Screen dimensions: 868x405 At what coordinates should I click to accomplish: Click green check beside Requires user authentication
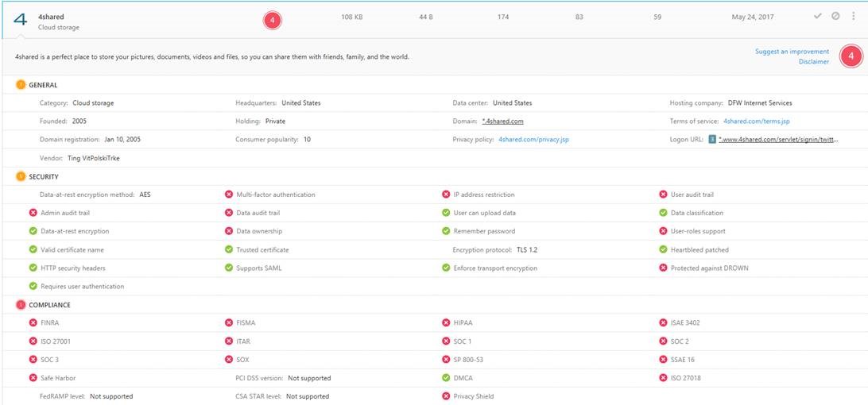pyautogui.click(x=33, y=287)
